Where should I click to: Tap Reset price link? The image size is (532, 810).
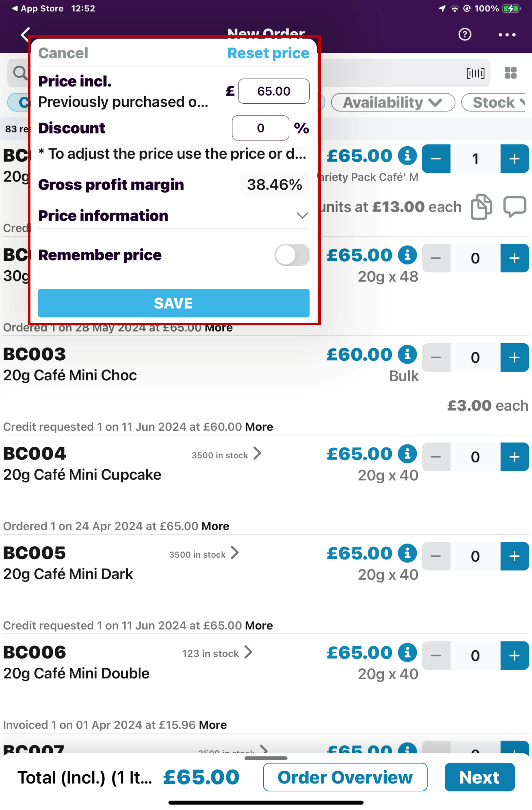click(x=268, y=53)
